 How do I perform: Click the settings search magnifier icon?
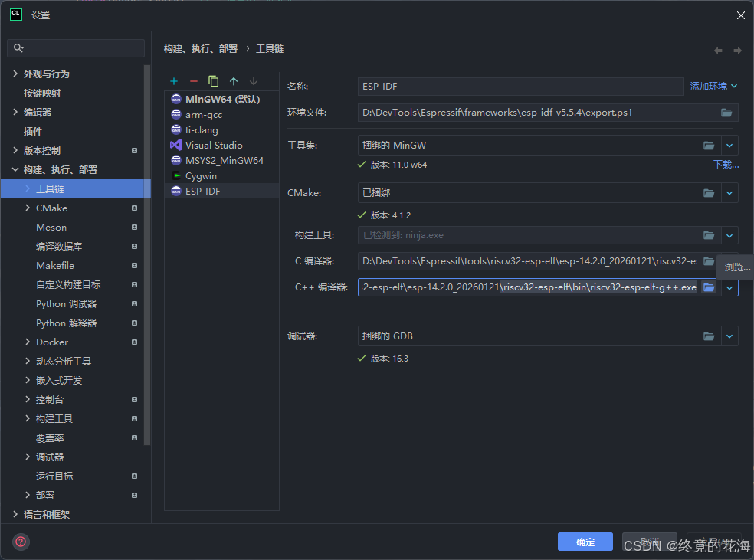point(18,47)
